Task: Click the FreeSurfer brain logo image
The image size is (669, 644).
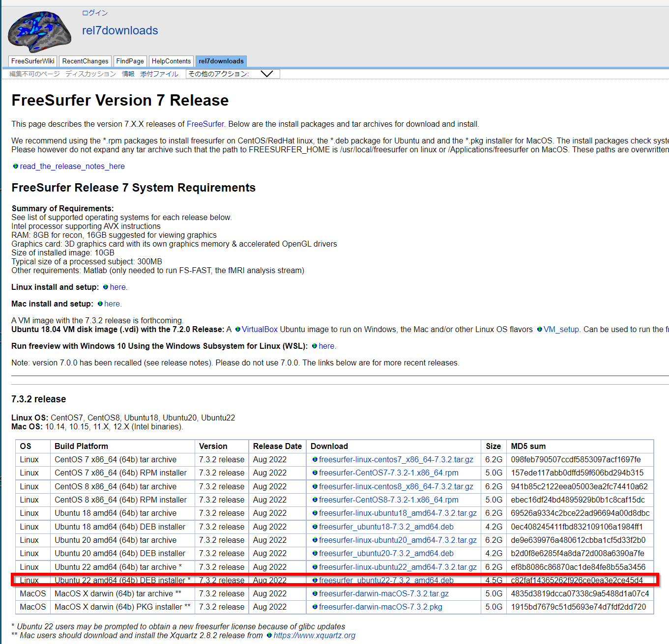Action: point(40,31)
